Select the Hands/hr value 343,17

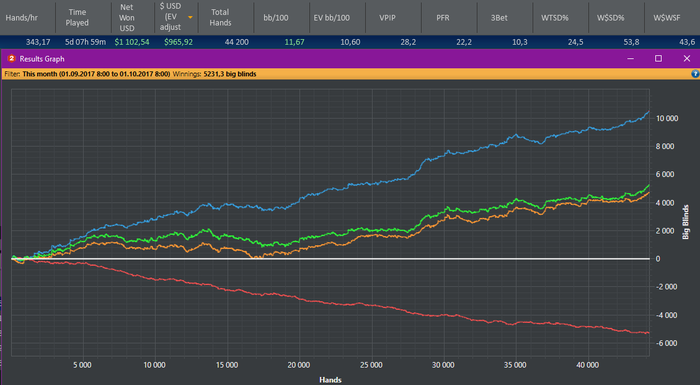coord(38,42)
